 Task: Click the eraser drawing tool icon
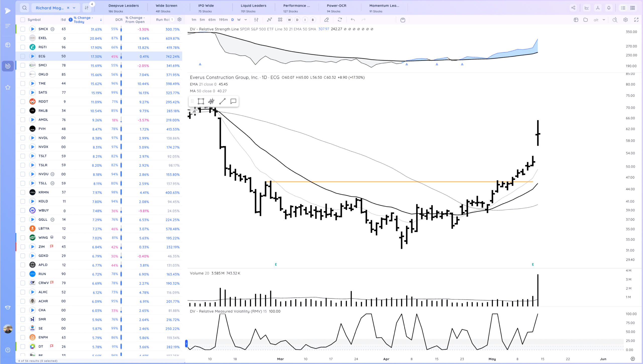(327, 20)
